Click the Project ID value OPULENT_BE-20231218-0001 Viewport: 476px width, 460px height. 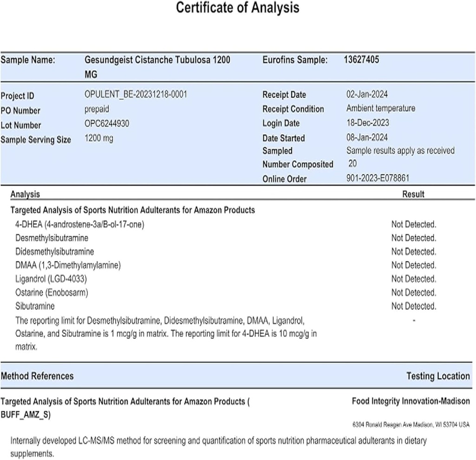(x=136, y=94)
